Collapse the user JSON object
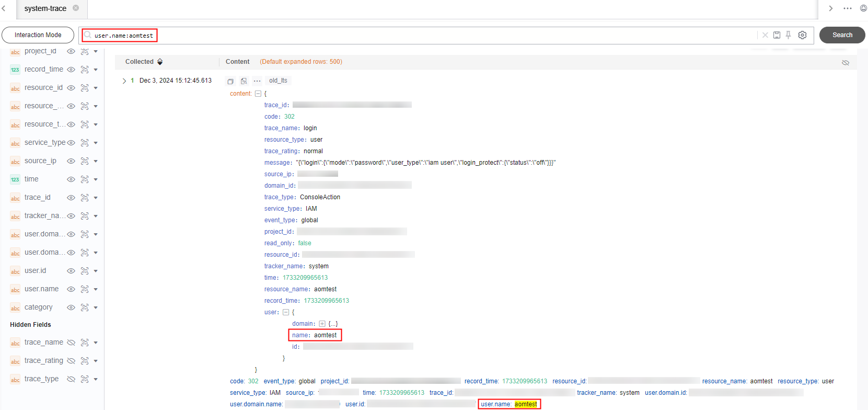 tap(286, 312)
